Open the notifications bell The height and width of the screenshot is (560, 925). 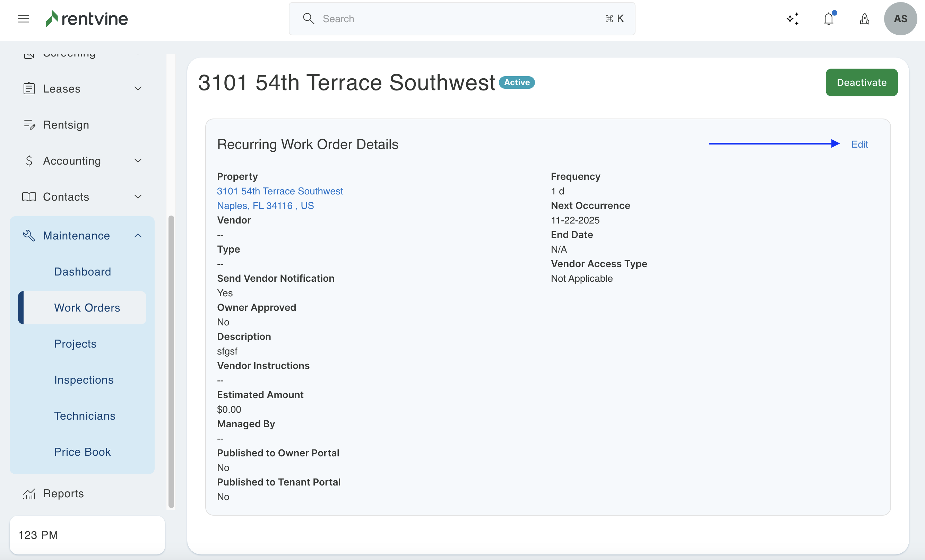click(x=829, y=19)
